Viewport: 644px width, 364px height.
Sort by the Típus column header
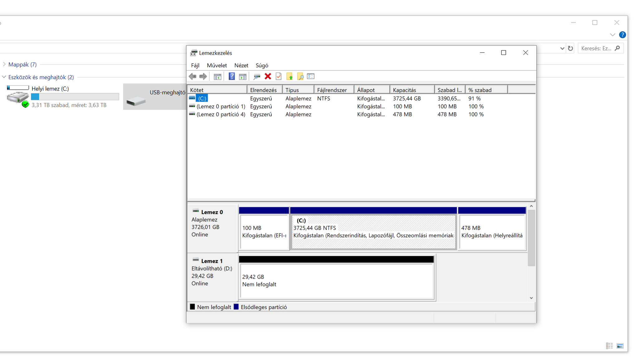[298, 90]
